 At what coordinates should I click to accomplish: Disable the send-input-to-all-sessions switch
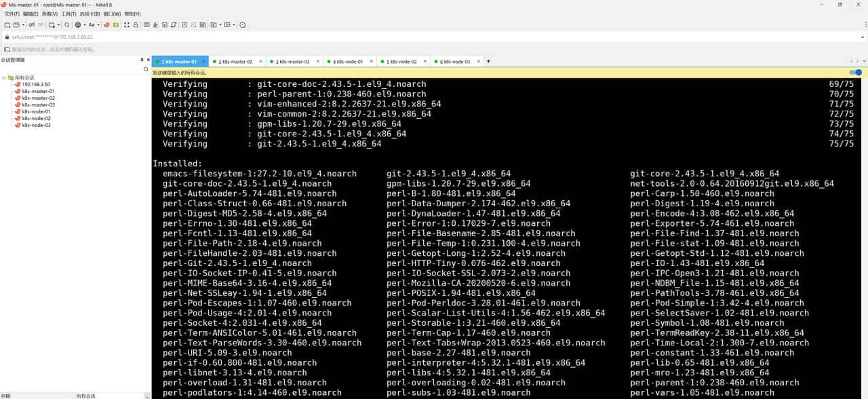(854, 73)
